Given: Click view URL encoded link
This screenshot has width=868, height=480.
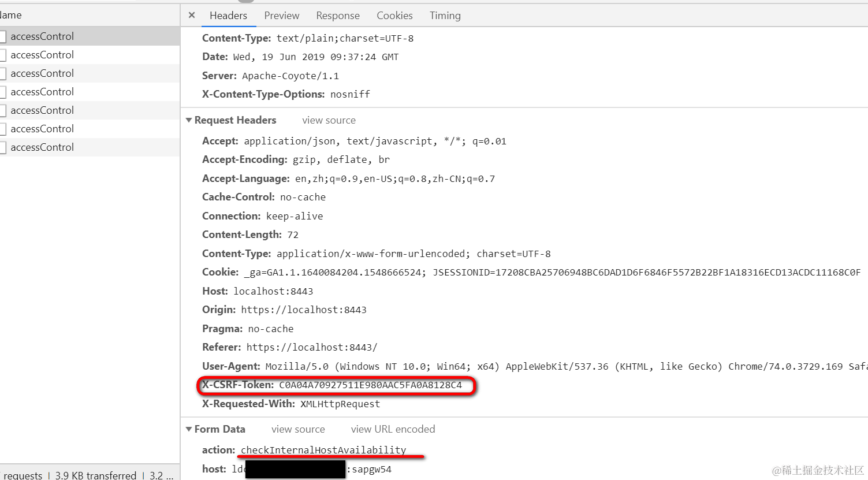Looking at the screenshot, I should pyautogui.click(x=393, y=429).
